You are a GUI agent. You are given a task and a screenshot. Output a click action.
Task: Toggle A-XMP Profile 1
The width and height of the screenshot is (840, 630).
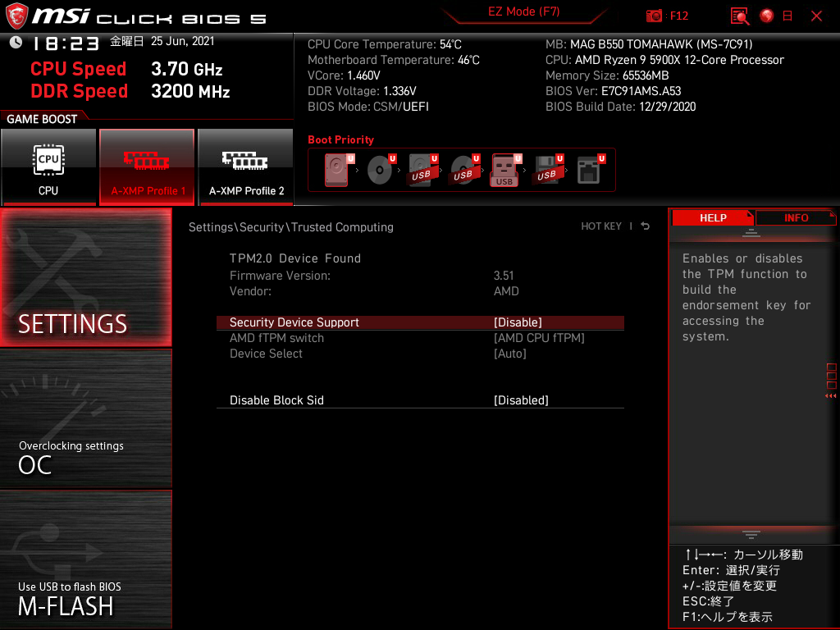(x=147, y=167)
